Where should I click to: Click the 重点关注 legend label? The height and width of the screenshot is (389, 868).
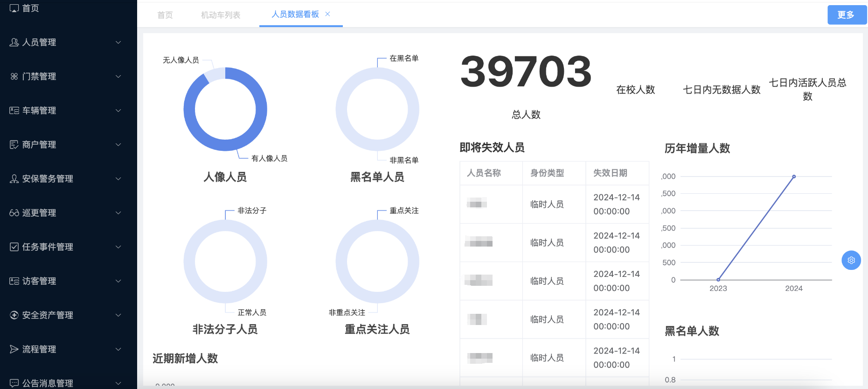click(x=404, y=211)
